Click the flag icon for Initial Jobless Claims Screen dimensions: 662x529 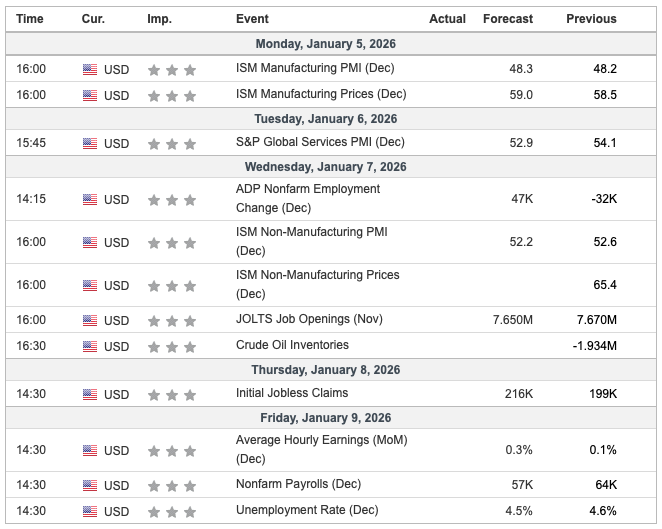click(90, 394)
